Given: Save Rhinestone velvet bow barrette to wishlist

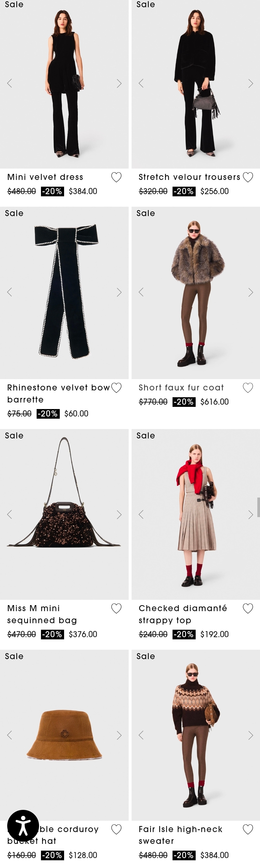Looking at the screenshot, I should (x=116, y=388).
